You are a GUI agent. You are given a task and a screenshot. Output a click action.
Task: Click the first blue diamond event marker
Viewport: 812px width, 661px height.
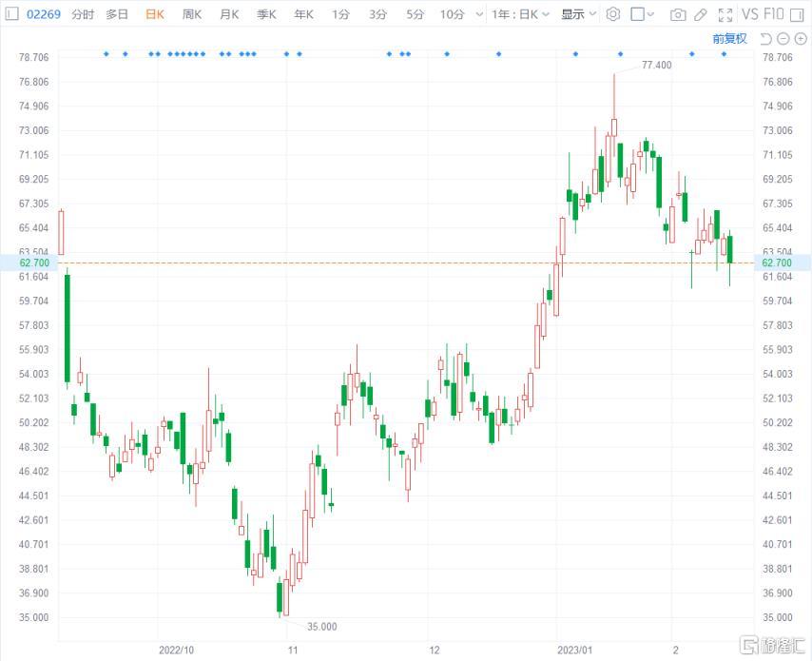point(106,54)
